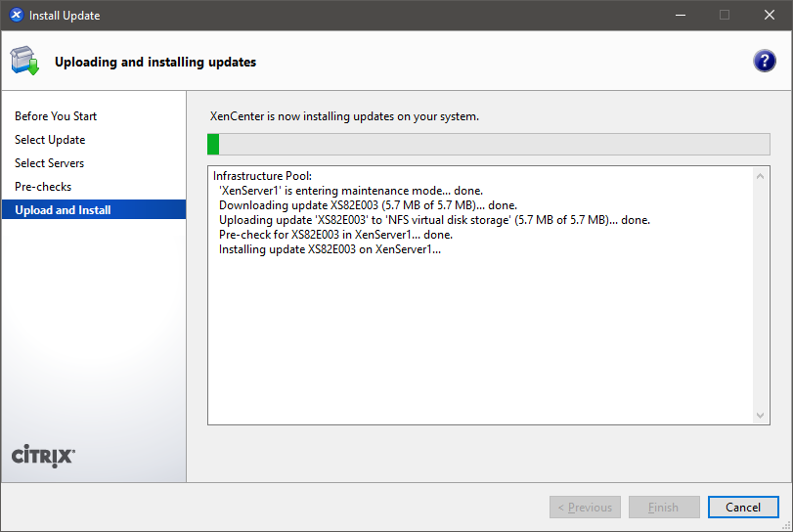The width and height of the screenshot is (793, 532).
Task: Click the Previous button
Action: click(x=585, y=508)
